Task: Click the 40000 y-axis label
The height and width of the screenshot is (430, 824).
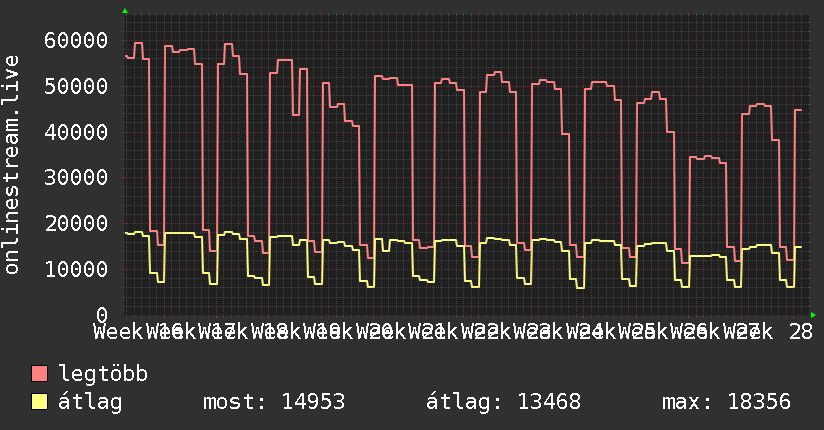Action: click(x=76, y=132)
